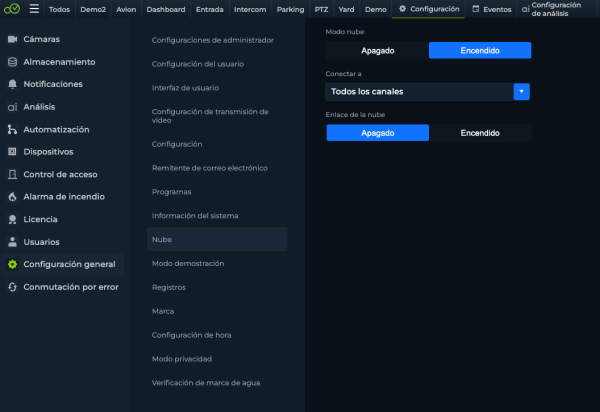The width and height of the screenshot is (600, 412).
Task: Turn Enlace de la nube to Encendido
Action: (480, 133)
